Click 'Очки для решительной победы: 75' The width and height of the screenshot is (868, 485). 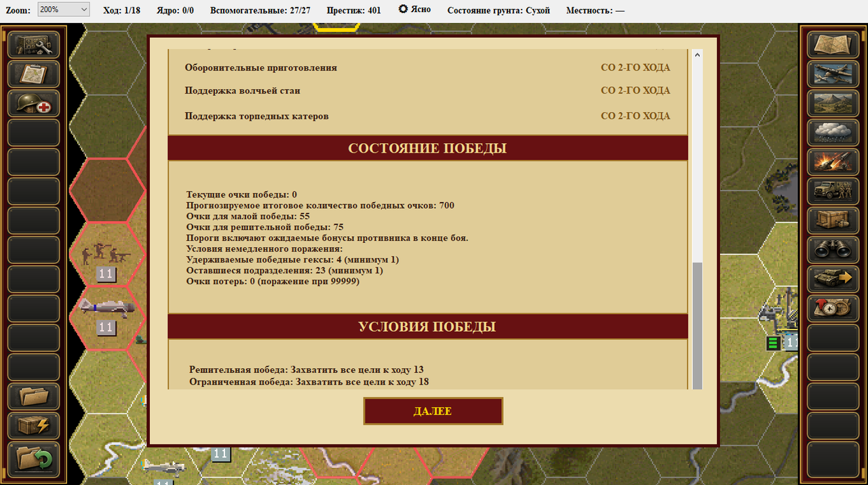coord(265,227)
